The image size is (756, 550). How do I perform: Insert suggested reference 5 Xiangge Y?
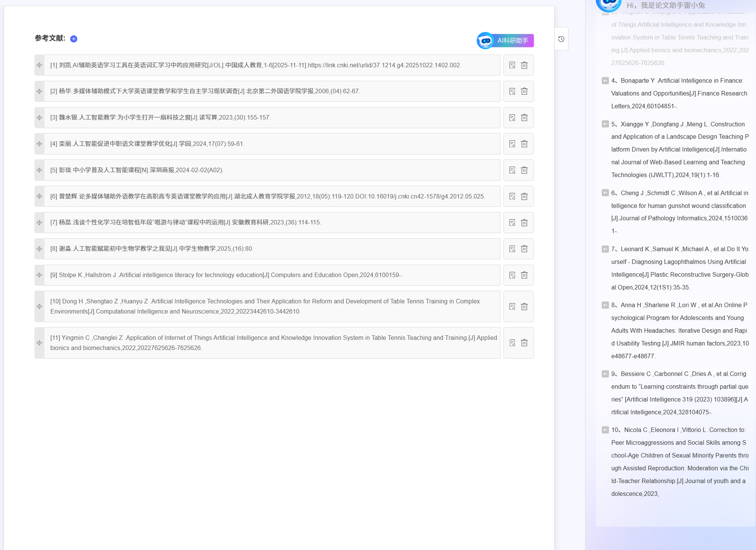[x=605, y=124]
